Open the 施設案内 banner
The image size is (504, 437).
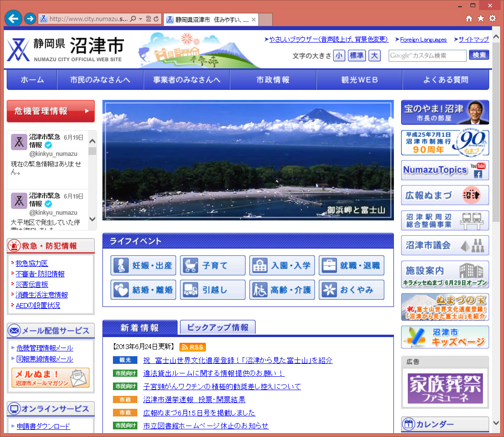[x=445, y=274]
